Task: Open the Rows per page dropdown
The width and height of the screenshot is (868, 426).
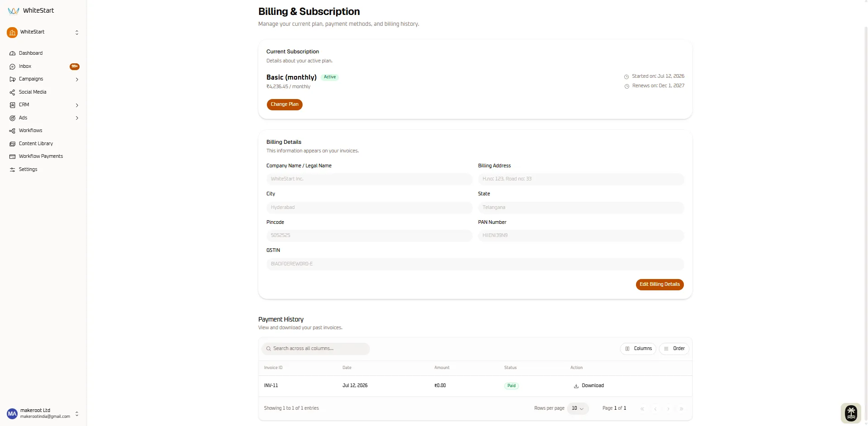Action: pos(578,408)
